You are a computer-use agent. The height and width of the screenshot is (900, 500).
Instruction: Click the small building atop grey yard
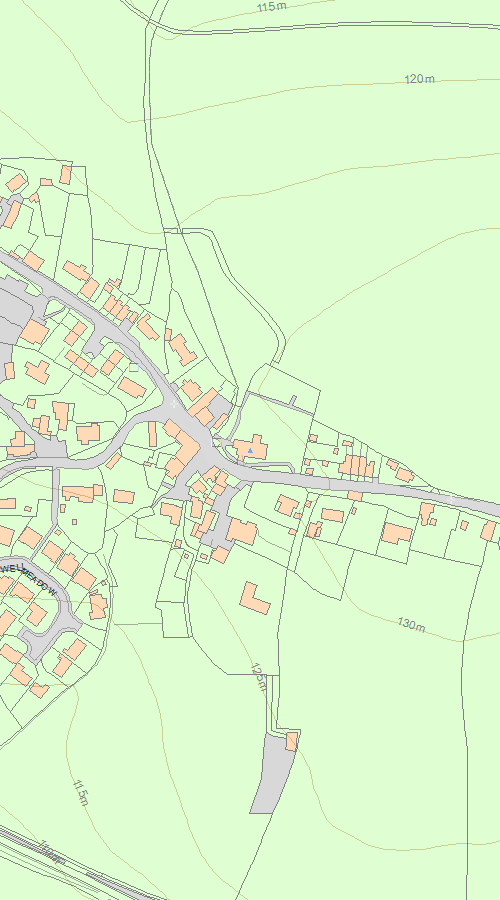coord(292,741)
